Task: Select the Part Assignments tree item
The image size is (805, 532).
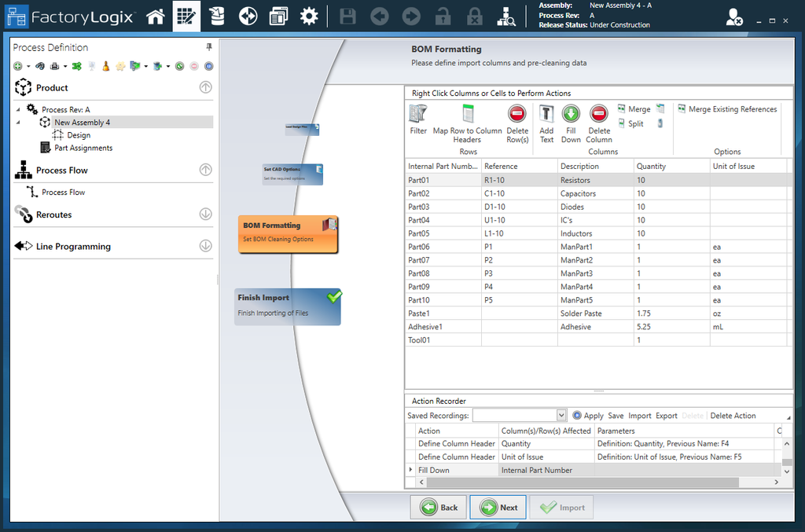Action: (83, 148)
